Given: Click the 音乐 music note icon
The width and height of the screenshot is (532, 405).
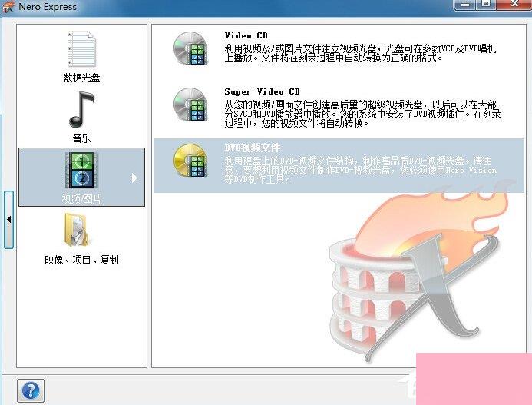Looking at the screenshot, I should (81, 109).
